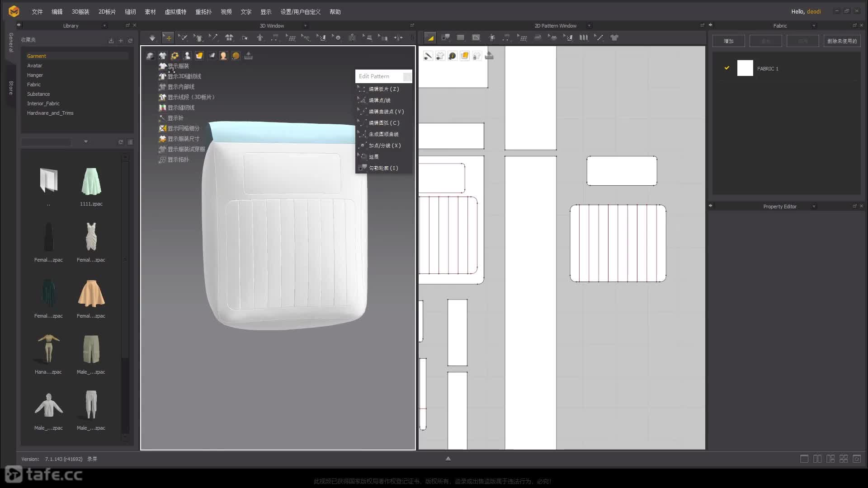Click the globe grid icon in 3D window
The image size is (868, 488).
(x=236, y=56)
